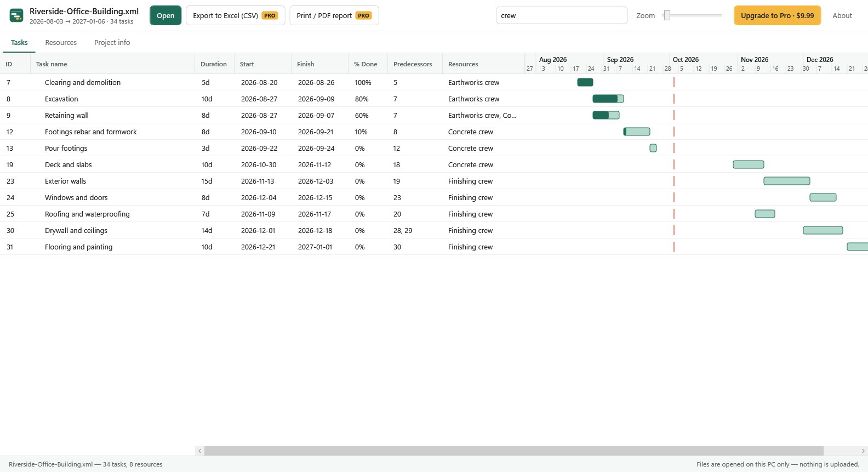The width and height of the screenshot is (868, 472).
Task: Open a project file with the Open button
Action: 165,15
